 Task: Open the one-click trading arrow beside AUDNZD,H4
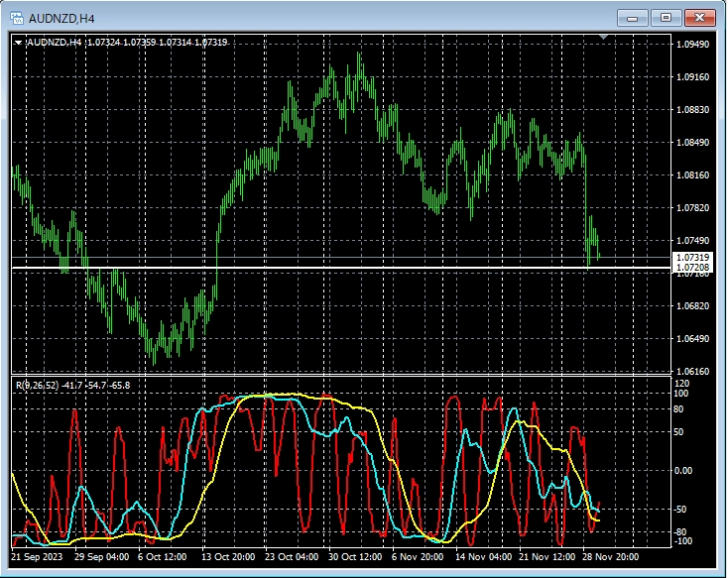point(18,42)
